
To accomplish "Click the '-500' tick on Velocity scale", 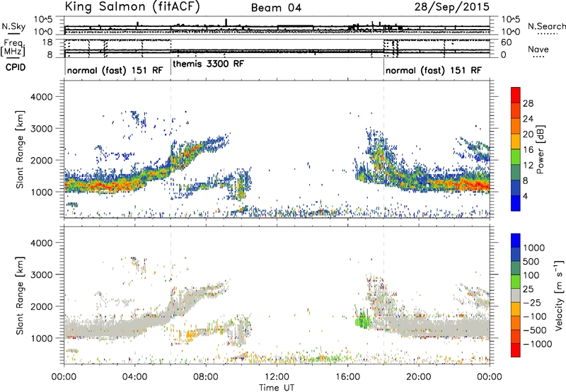I will 535,330.
